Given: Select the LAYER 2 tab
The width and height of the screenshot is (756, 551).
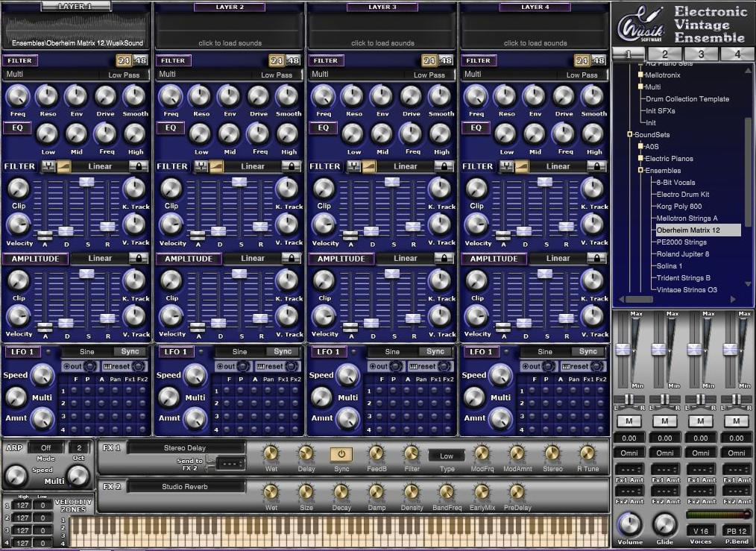Looking at the screenshot, I should [x=230, y=7].
